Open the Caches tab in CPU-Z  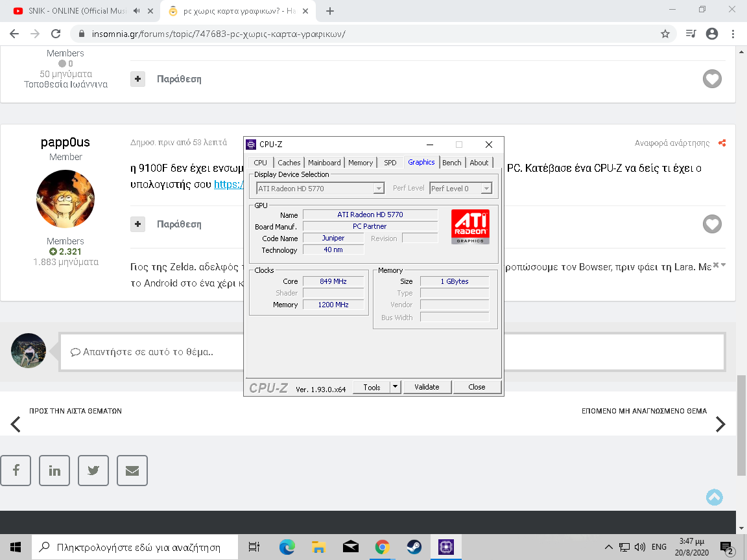click(x=289, y=163)
